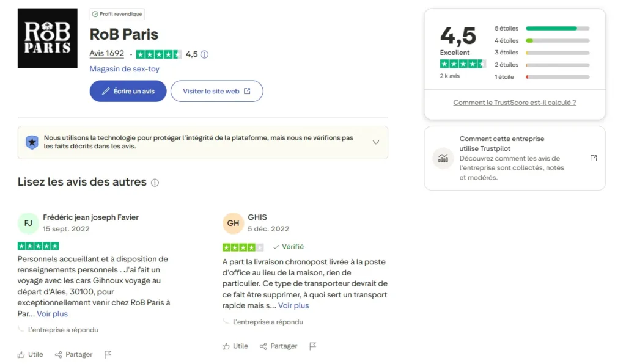Open the 'Avis 1692' link
Screen dimensions: 626x364
(106, 54)
